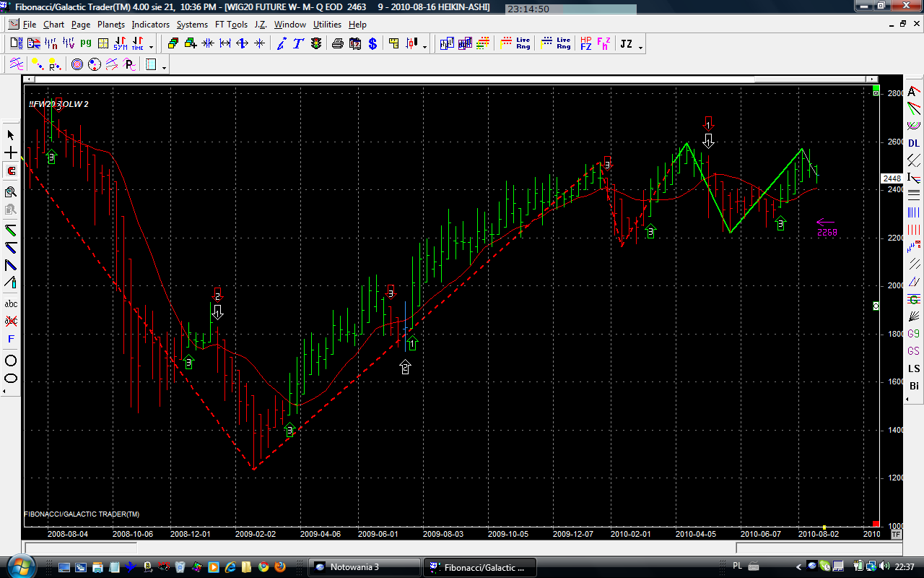This screenshot has height=578, width=924.
Task: Click the 2448 current price label
Action: coord(892,178)
